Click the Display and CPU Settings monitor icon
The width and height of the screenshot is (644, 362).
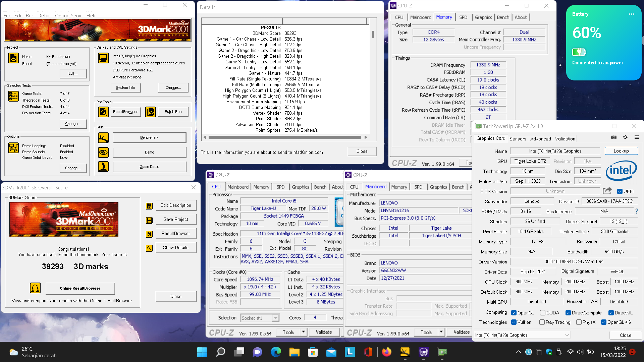[103, 58]
